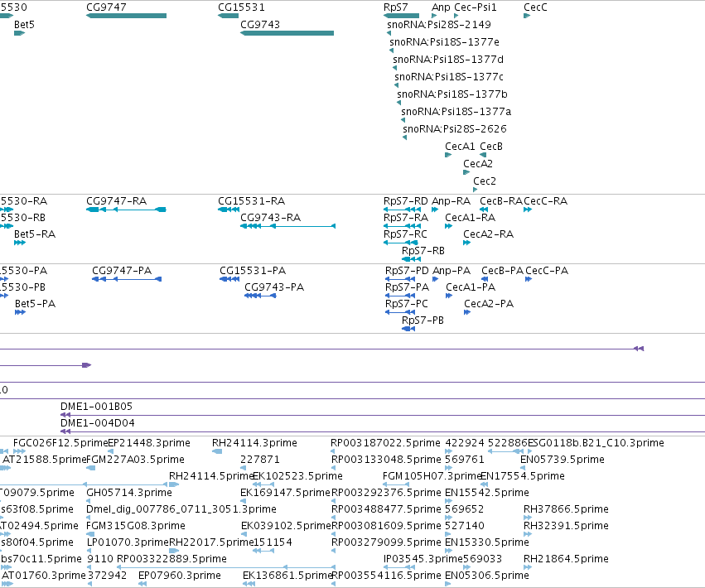Open snoRNA:Psi18S-1377c label

[x=449, y=77]
